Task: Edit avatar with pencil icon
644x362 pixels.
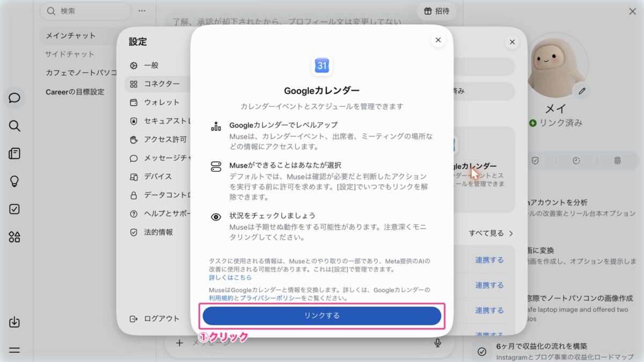Action: 581,91
